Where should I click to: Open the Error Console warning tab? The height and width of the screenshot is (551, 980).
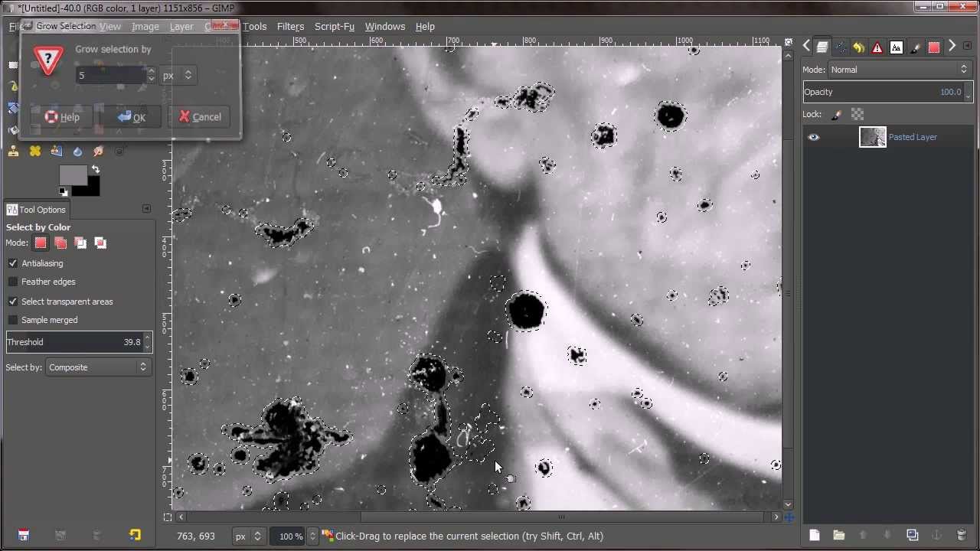[877, 47]
